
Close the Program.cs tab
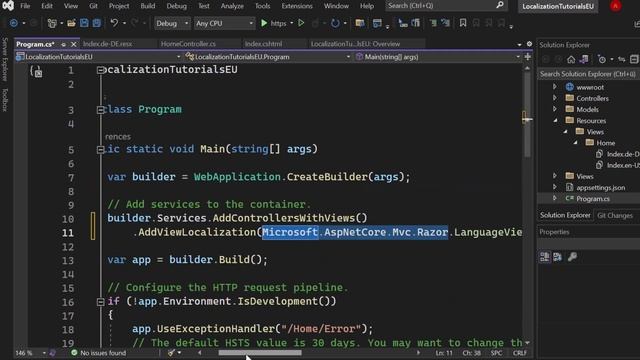click(73, 44)
